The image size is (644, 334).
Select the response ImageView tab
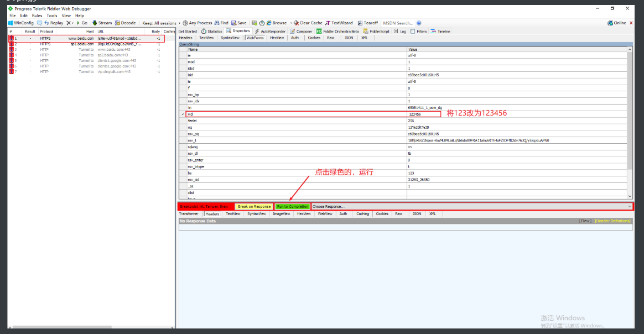(282, 214)
